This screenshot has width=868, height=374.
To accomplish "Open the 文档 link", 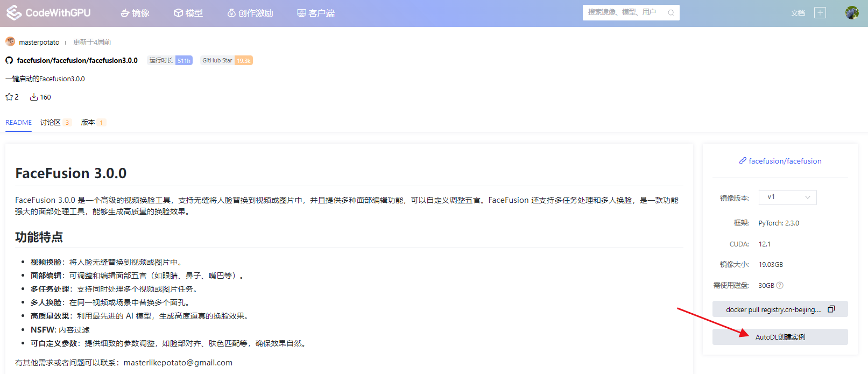I will (798, 13).
